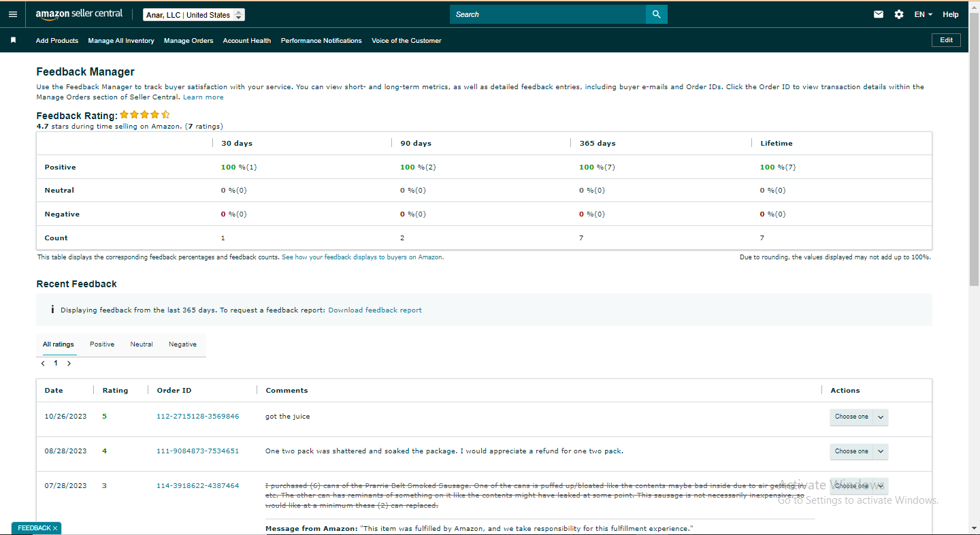
Task: Click the Learn more link
Action: tap(203, 97)
